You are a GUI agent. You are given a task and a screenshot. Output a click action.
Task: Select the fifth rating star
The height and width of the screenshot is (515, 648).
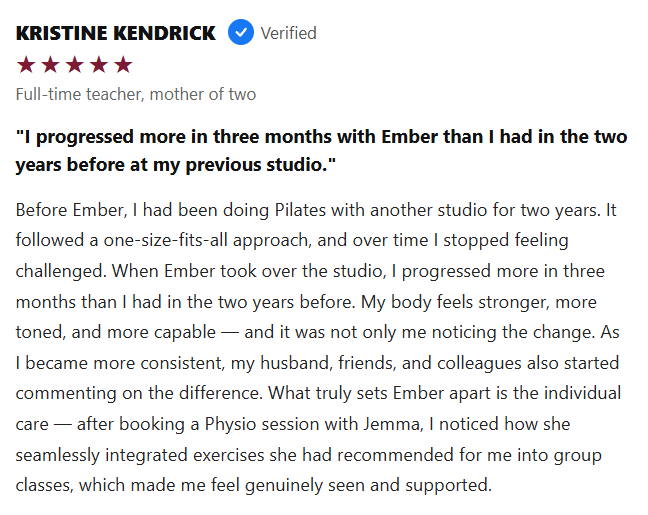(123, 65)
